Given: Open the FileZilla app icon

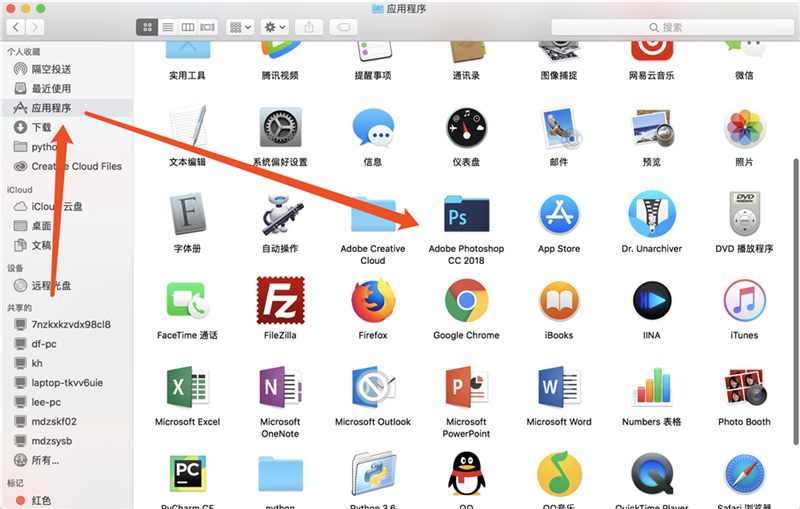Looking at the screenshot, I should [x=280, y=300].
